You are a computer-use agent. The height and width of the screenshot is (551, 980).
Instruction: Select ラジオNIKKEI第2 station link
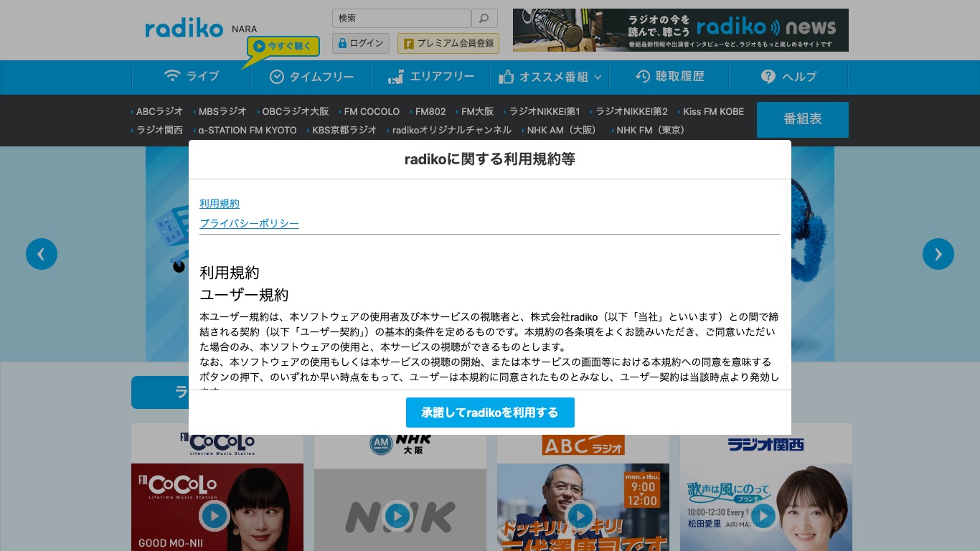pos(631,111)
